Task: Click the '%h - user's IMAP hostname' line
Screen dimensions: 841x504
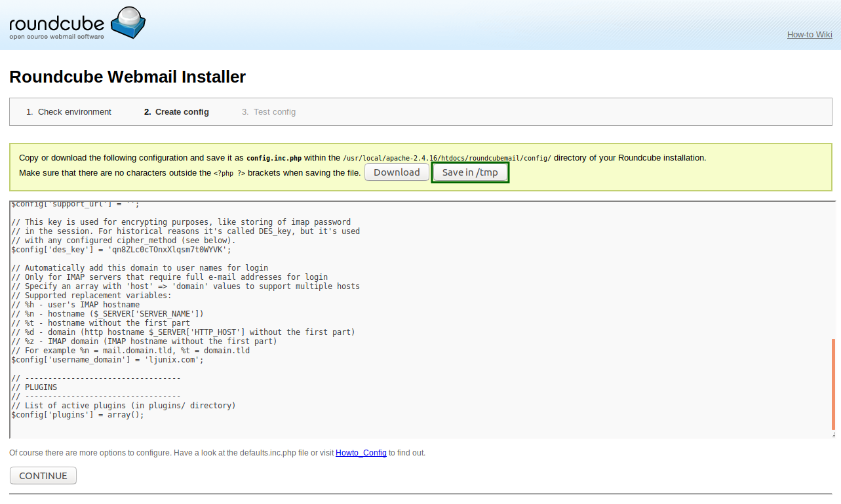Action: click(x=75, y=305)
